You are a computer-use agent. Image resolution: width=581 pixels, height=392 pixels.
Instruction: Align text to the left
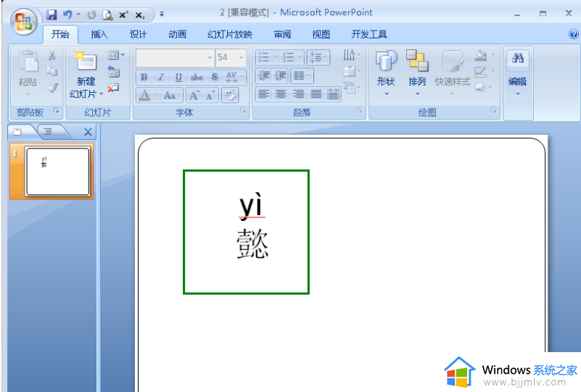263,94
